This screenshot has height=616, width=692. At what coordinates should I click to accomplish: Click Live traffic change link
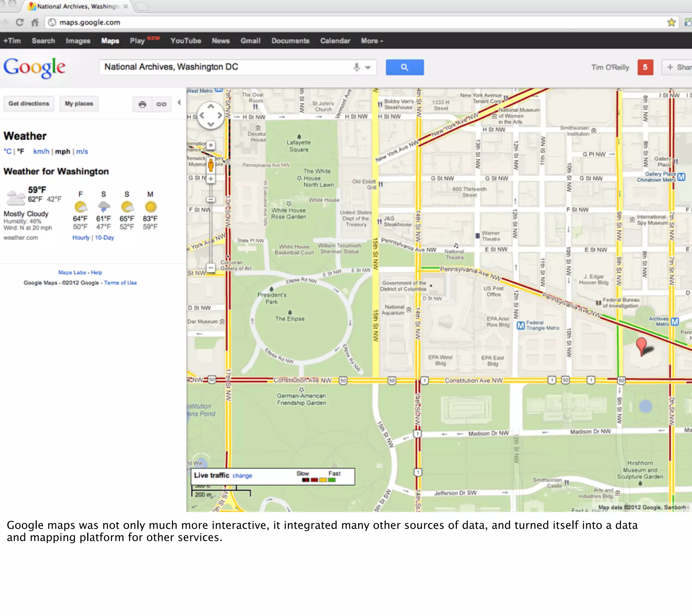(x=242, y=476)
